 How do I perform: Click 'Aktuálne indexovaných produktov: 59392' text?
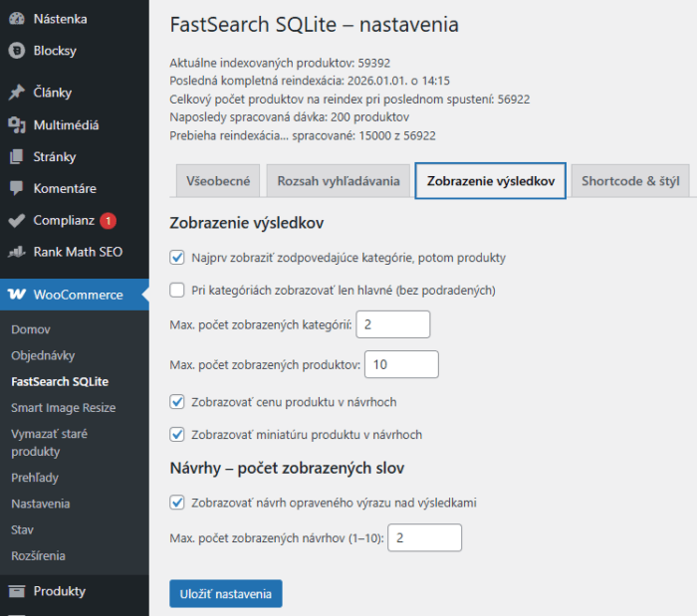pyautogui.click(x=280, y=63)
